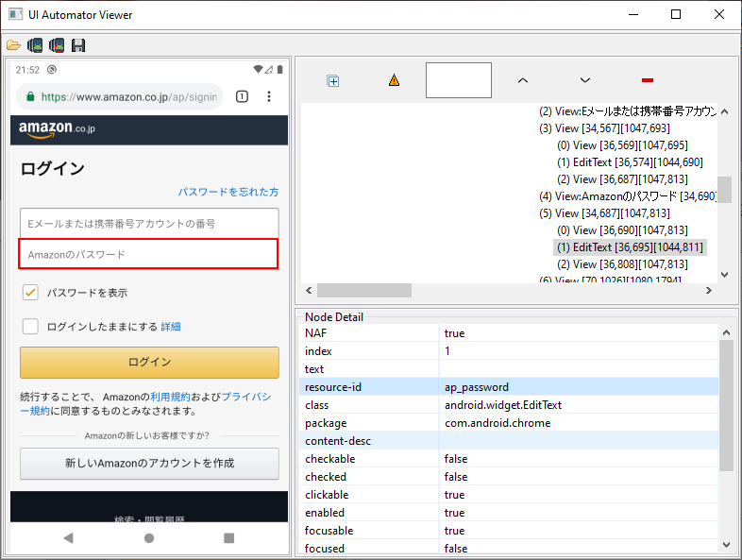This screenshot has height=560, width=742.
Task: Click the index row label
Action: pos(318,350)
